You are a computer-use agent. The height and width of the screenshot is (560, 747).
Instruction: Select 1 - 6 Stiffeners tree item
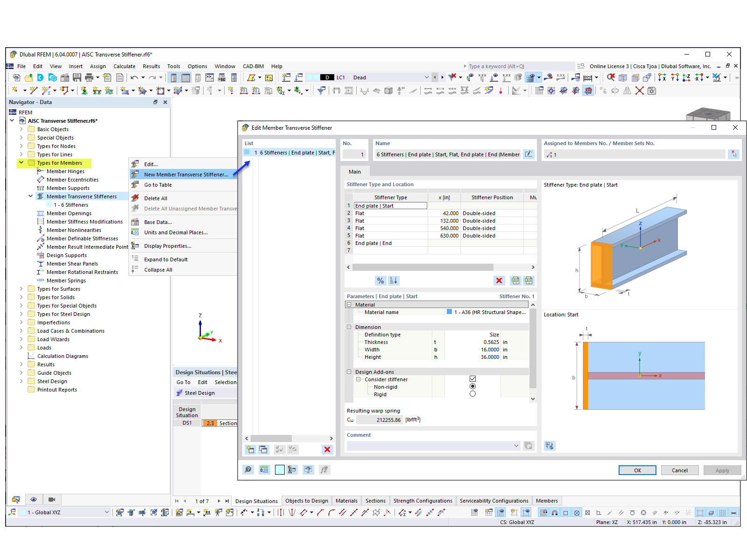tap(70, 205)
